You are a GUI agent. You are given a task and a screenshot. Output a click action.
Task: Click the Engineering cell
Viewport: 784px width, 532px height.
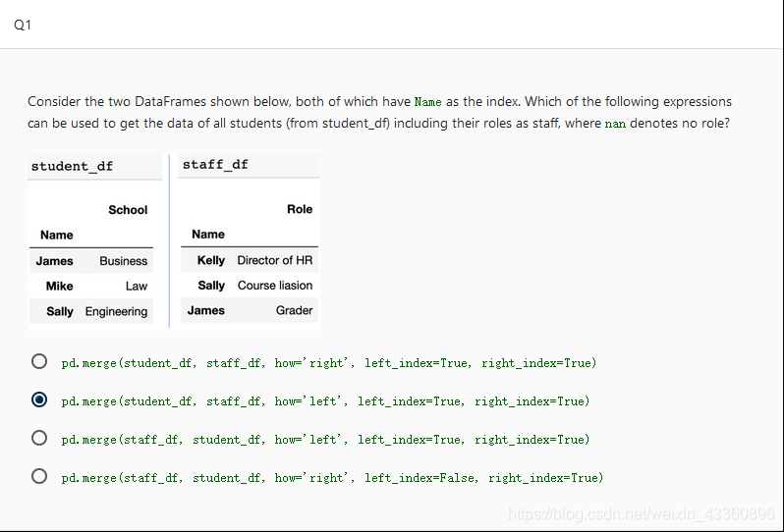pyautogui.click(x=116, y=312)
